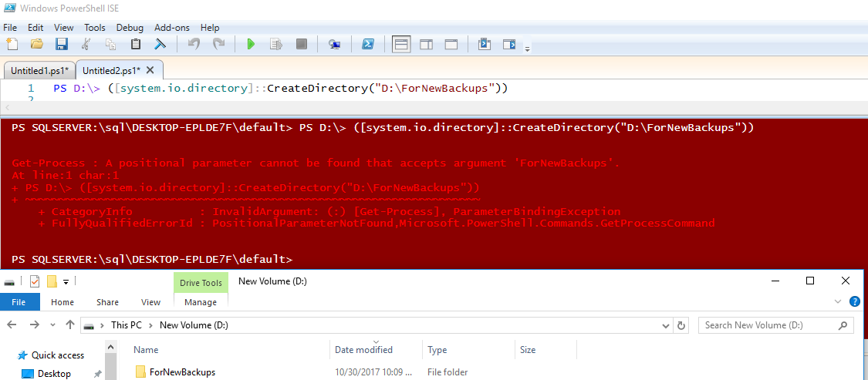868x380 pixels.
Task: Sort by Size column header
Action: pos(528,350)
